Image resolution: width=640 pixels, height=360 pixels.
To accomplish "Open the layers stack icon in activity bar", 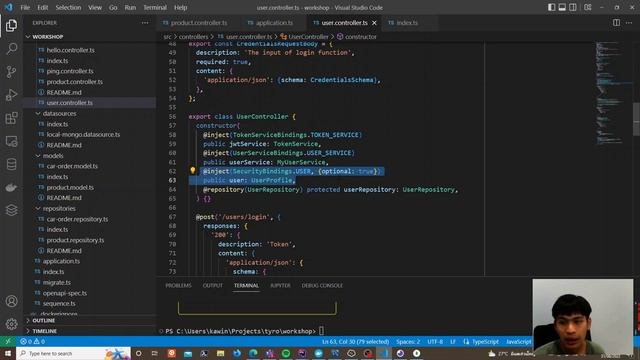I will [11, 210].
